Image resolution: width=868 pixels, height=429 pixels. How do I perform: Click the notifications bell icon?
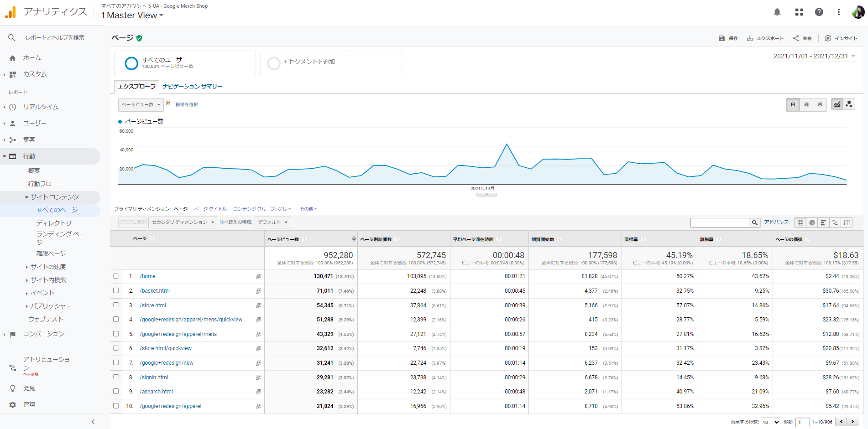pyautogui.click(x=777, y=12)
